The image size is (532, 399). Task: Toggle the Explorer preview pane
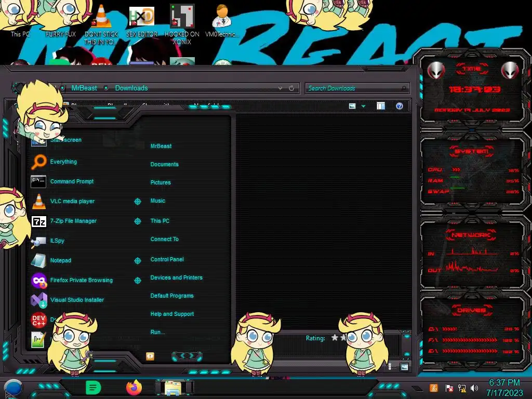(381, 106)
